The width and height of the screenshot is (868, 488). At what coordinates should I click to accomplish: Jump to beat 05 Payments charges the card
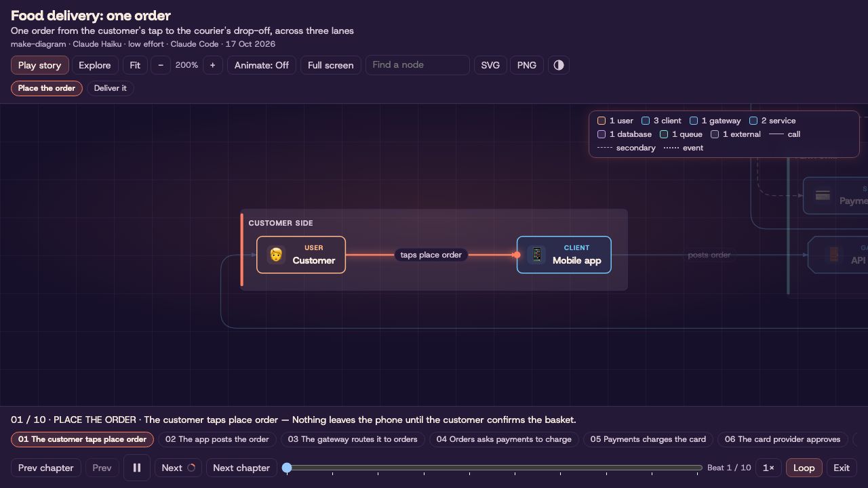648,439
